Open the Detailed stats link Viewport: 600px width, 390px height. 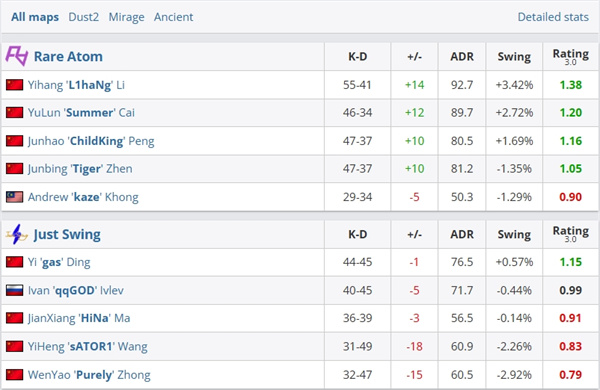tap(553, 17)
